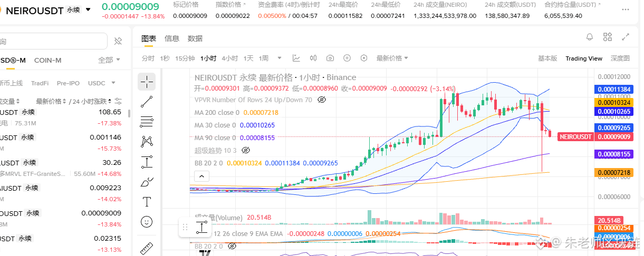Click the plus circle add icon
This screenshot has width=644, height=256.
pos(347,58)
